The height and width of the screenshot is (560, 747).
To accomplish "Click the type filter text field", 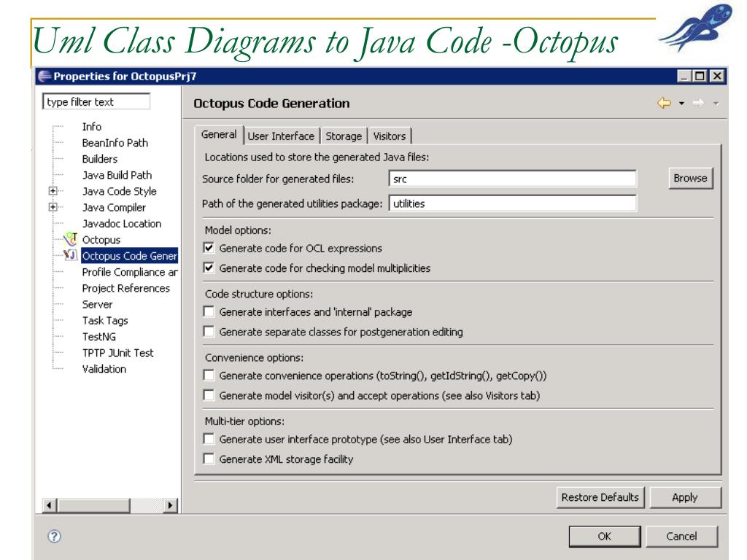I will pos(96,102).
